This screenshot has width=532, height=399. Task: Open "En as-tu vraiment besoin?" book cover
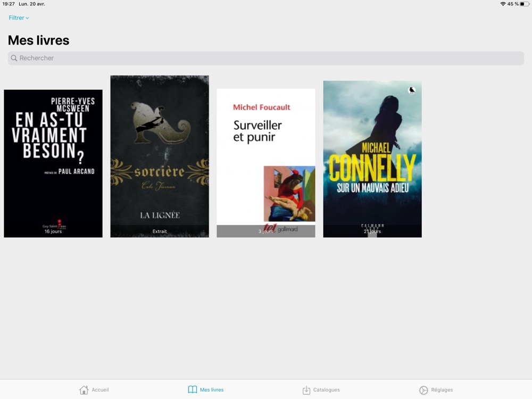53,163
